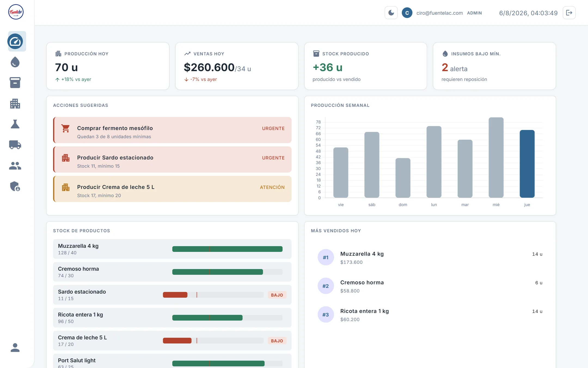
Task: Click the $260.600 sales total
Action: coord(209,67)
